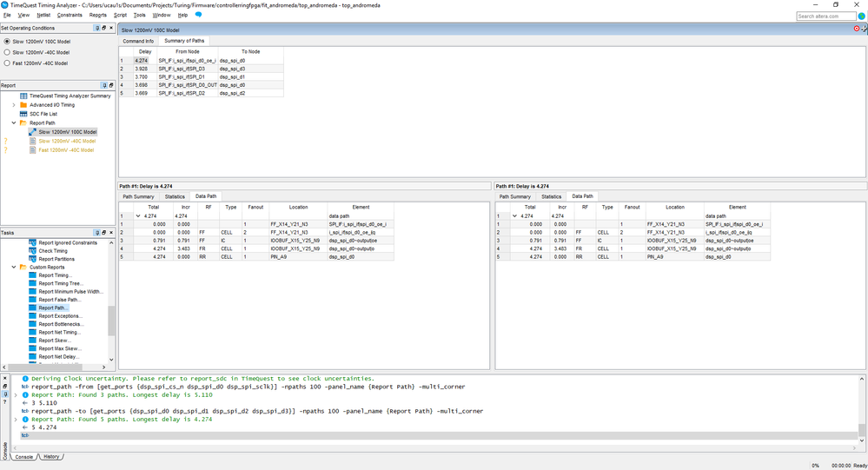The width and height of the screenshot is (868, 470).
Task: Switch to the Command Info tab
Action: [x=137, y=41]
